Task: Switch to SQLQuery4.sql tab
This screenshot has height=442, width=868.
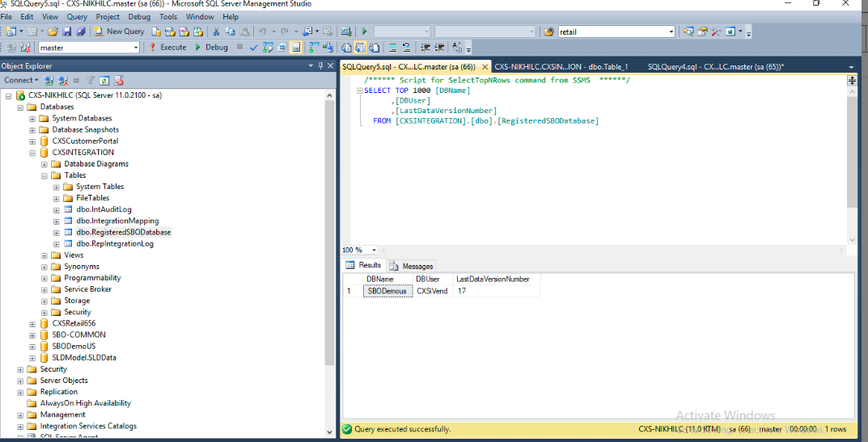Action: click(x=715, y=67)
